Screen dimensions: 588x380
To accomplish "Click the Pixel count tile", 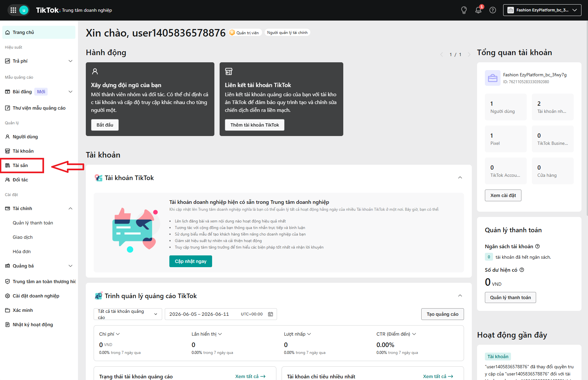I will 506,139.
